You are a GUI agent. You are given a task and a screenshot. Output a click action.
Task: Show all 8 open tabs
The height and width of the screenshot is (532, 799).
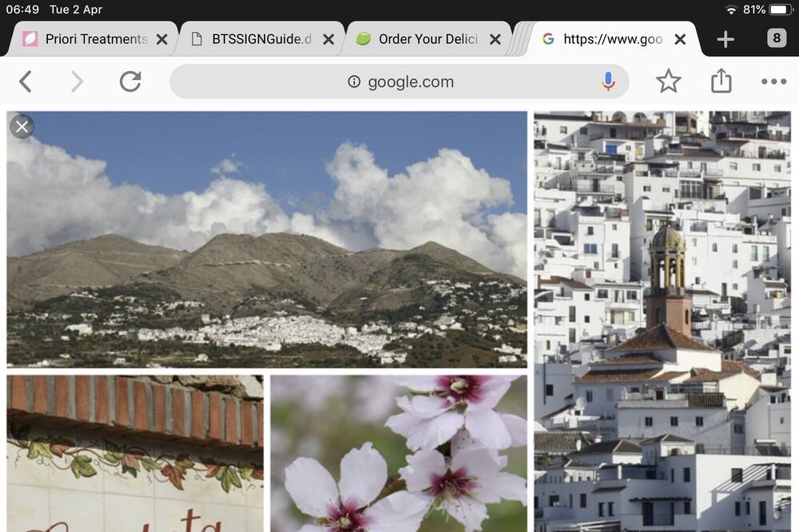point(777,38)
